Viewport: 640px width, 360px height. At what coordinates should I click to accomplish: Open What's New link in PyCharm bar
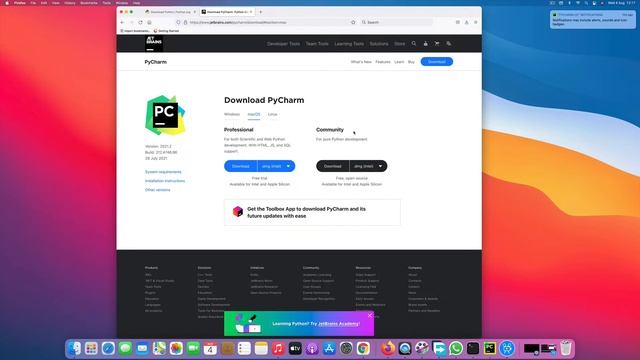(x=361, y=62)
